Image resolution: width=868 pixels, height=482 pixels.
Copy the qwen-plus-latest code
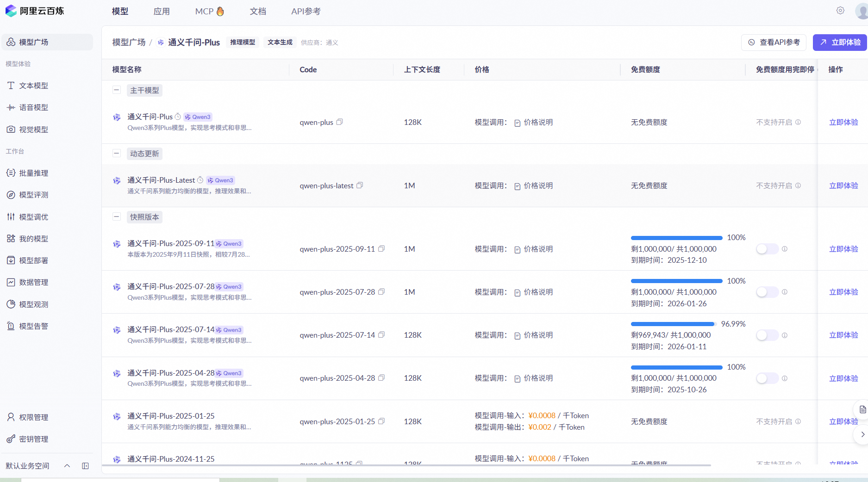(x=360, y=185)
